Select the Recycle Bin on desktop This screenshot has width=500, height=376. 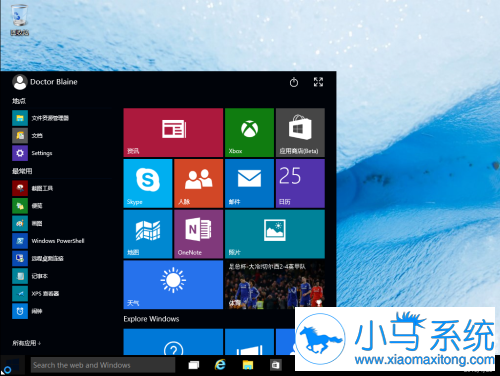click(x=19, y=19)
